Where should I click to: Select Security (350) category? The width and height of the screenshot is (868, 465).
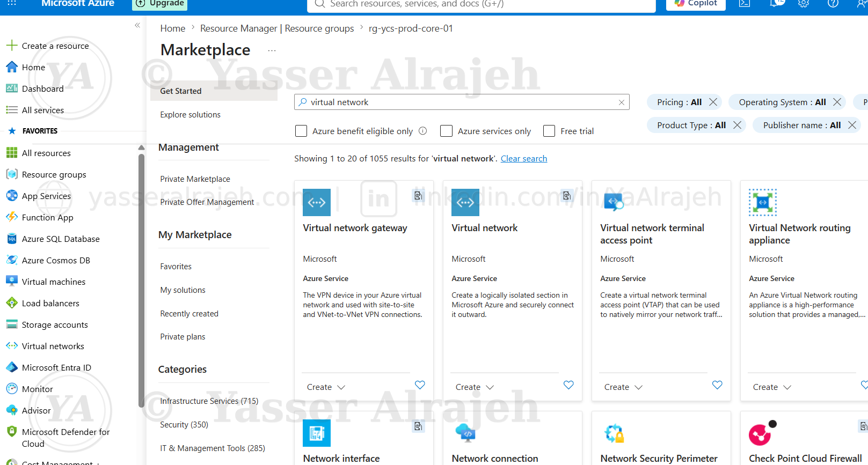[x=184, y=425]
